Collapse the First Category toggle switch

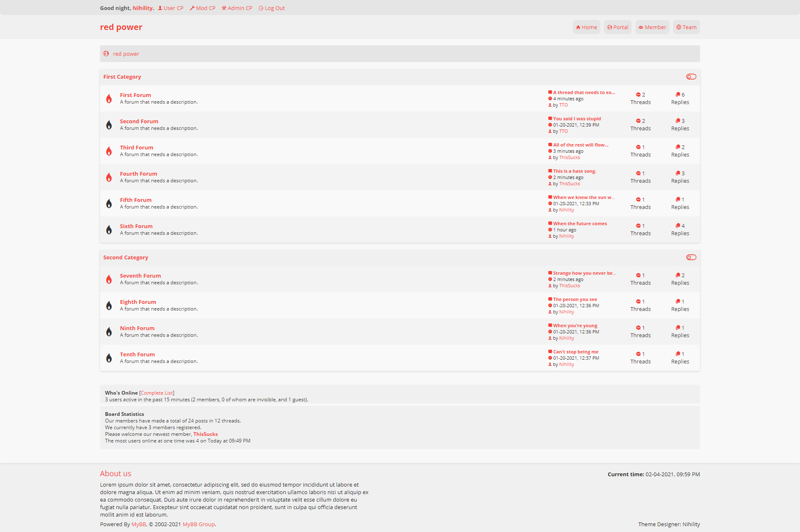[x=691, y=77]
